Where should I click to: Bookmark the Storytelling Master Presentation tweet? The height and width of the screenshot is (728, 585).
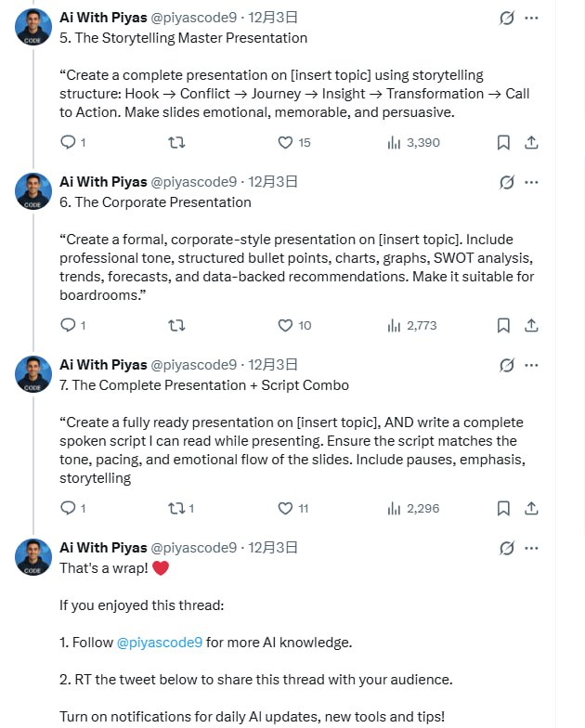[x=502, y=143]
